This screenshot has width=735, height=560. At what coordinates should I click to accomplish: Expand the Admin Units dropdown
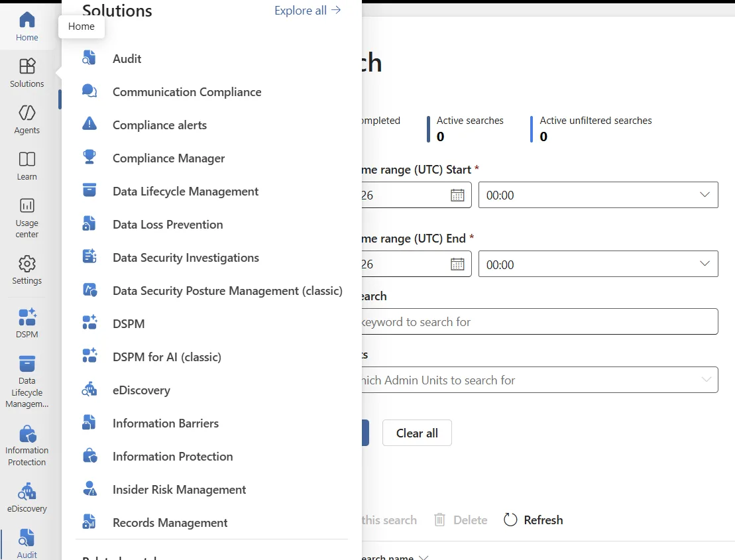pyautogui.click(x=539, y=380)
